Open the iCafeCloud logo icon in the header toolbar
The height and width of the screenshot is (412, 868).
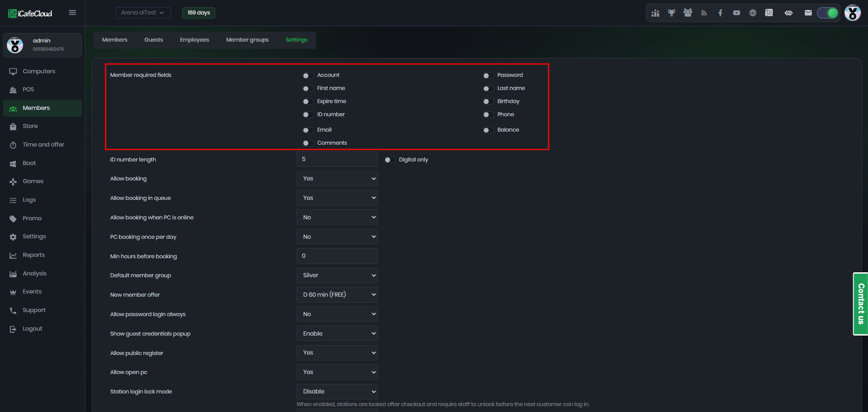pyautogui.click(x=769, y=13)
